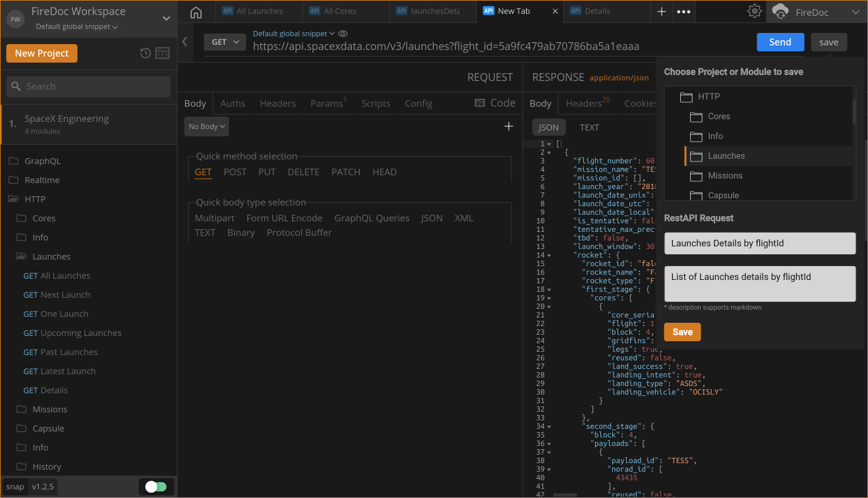Screen dimensions: 868x498
Task: Click the response horizontal scrollbar at bottom
Action: (564, 494)
